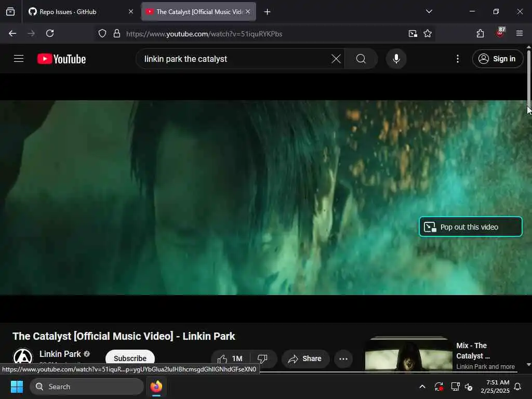532x399 pixels.
Task: Reload the current page
Action: coord(50,34)
